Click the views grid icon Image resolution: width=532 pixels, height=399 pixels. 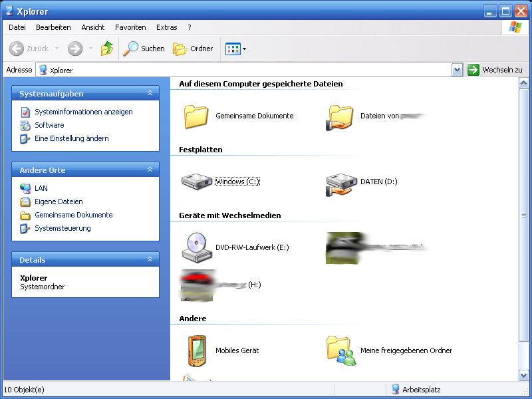pyautogui.click(x=233, y=49)
